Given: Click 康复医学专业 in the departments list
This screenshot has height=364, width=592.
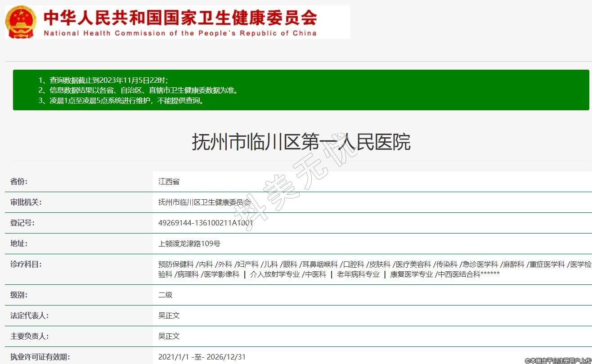Looking at the screenshot, I should [x=411, y=274].
